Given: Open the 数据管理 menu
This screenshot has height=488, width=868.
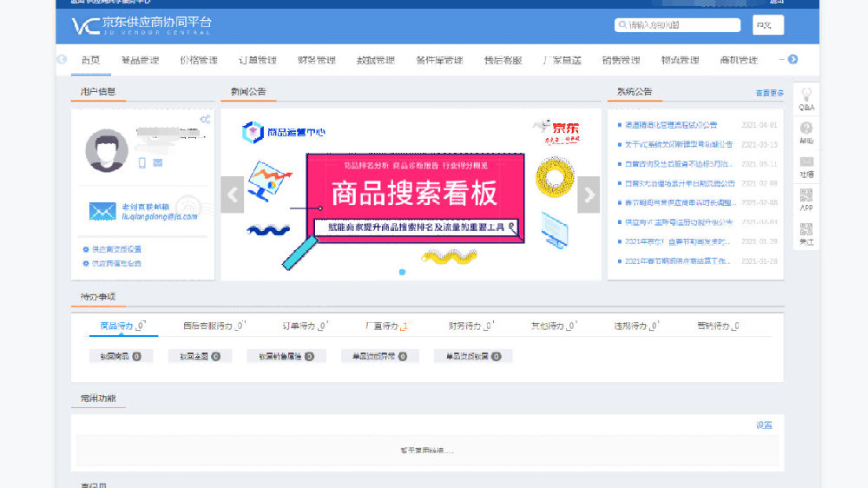Looking at the screenshot, I should (x=375, y=60).
